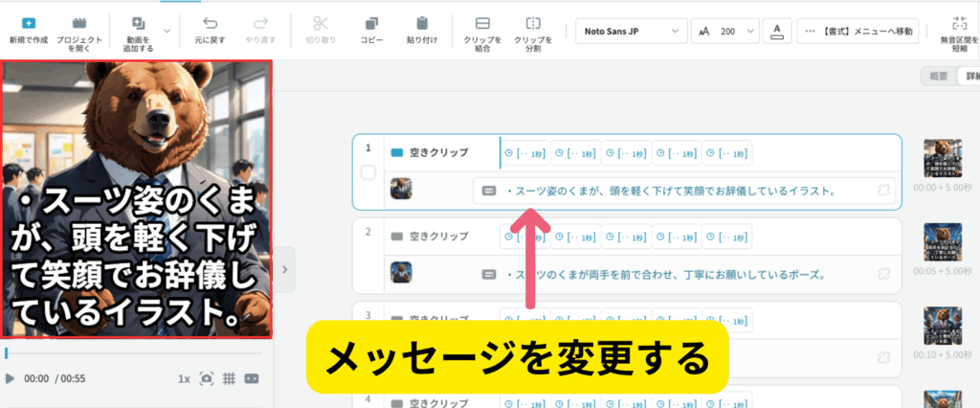This screenshot has height=408, width=980.
Task: Click the gray clip type icon in clip 2
Action: pos(397,237)
